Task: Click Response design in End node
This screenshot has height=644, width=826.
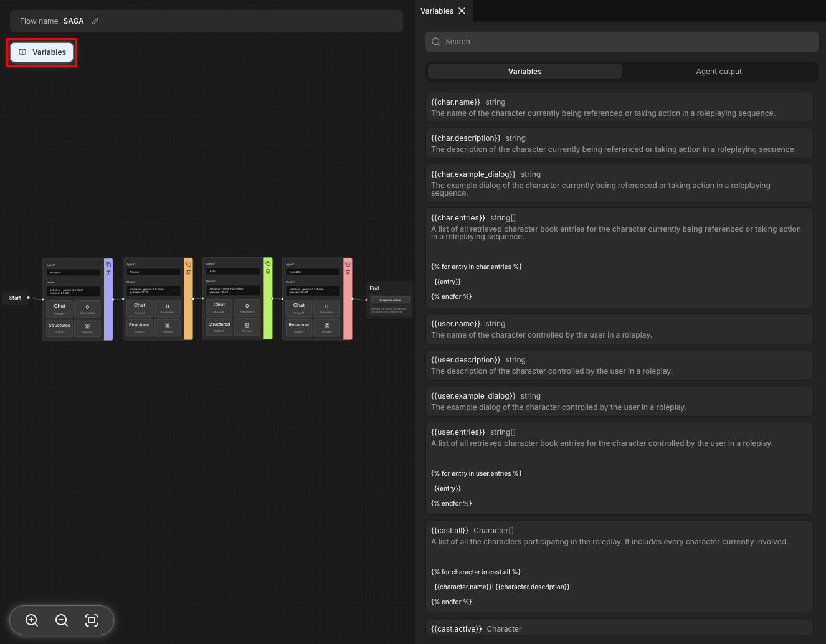Action: pyautogui.click(x=391, y=300)
